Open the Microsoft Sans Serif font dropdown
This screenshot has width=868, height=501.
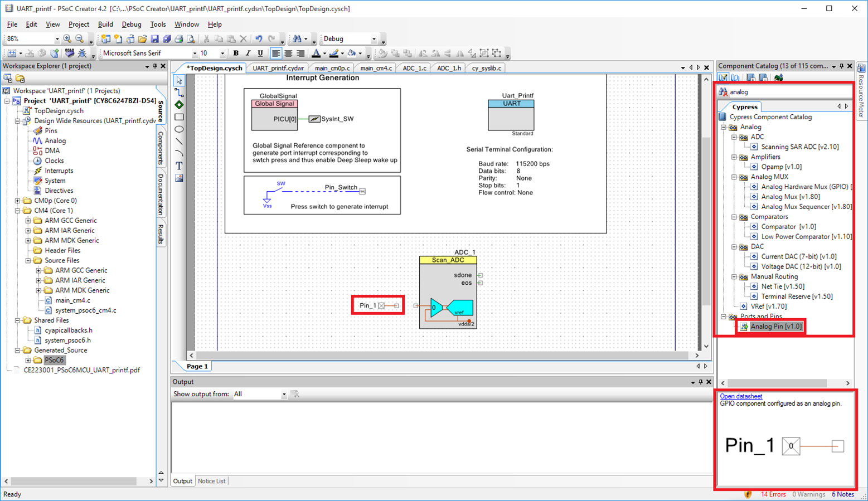click(195, 53)
